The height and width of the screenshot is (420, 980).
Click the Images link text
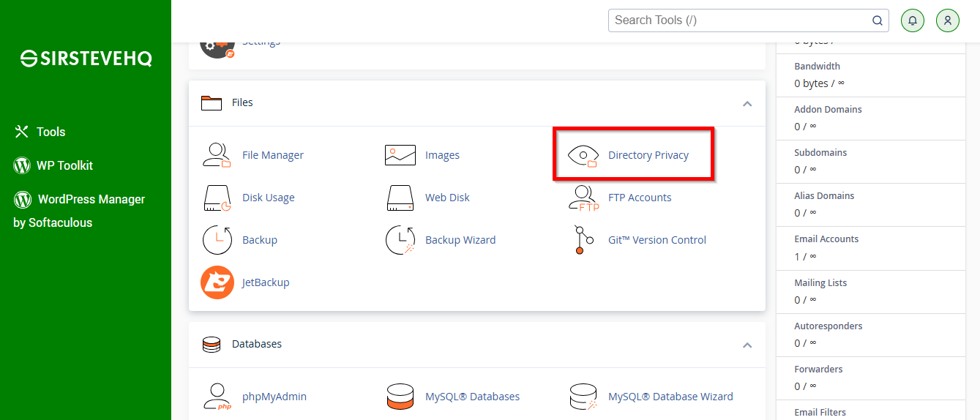[x=442, y=155]
